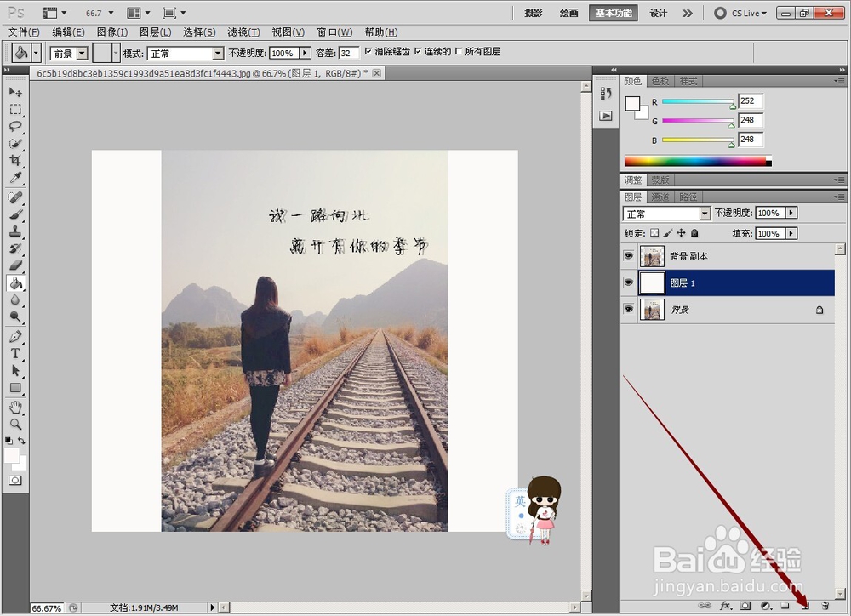The width and height of the screenshot is (851, 616).
Task: Switch to the 路径 tab
Action: (x=688, y=197)
